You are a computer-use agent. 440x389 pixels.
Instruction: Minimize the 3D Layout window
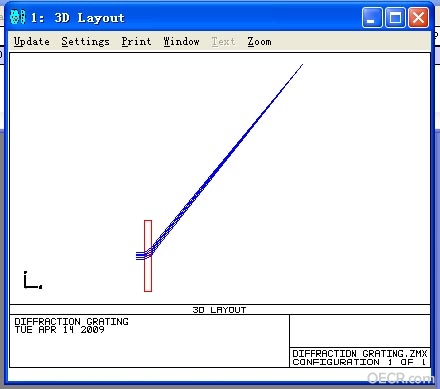pyautogui.click(x=372, y=17)
